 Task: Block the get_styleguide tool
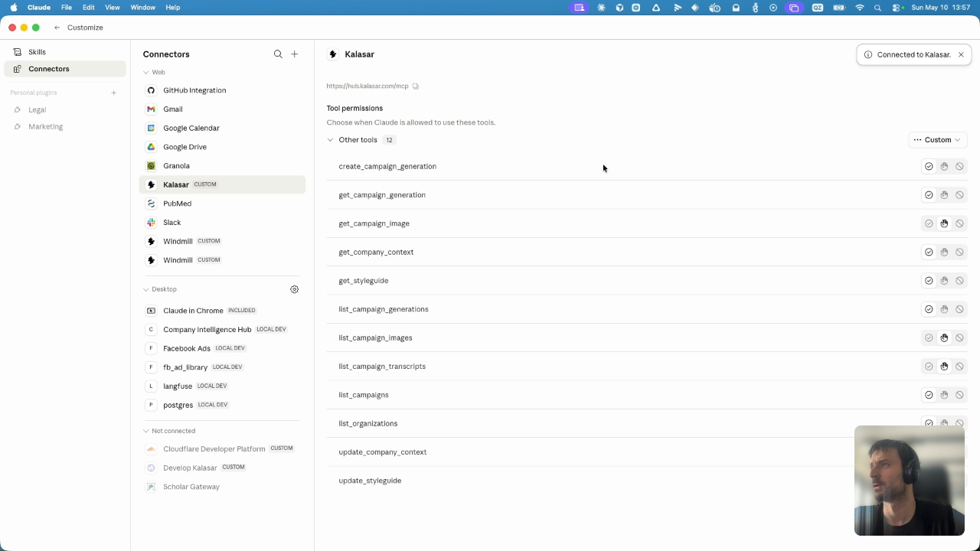coord(959,281)
